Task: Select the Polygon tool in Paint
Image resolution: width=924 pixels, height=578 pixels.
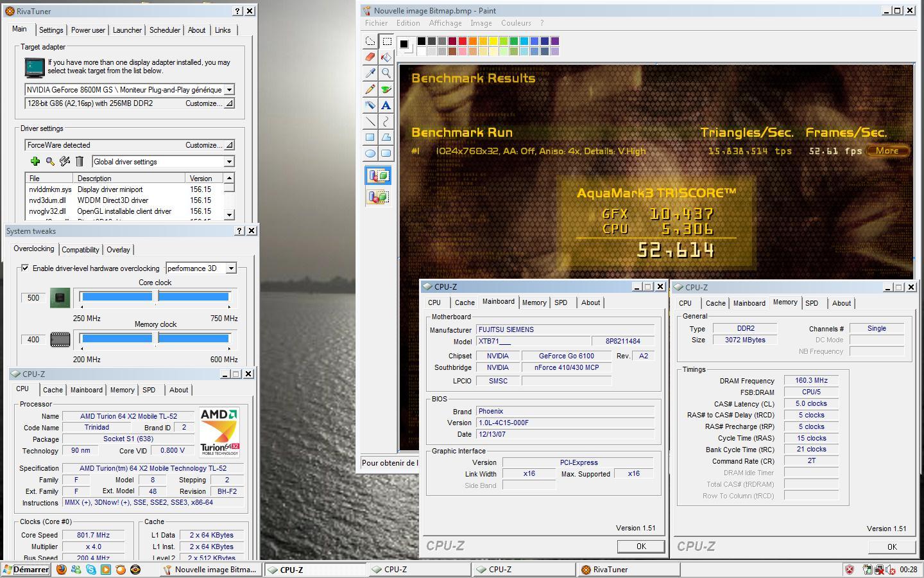Action: pos(386,137)
